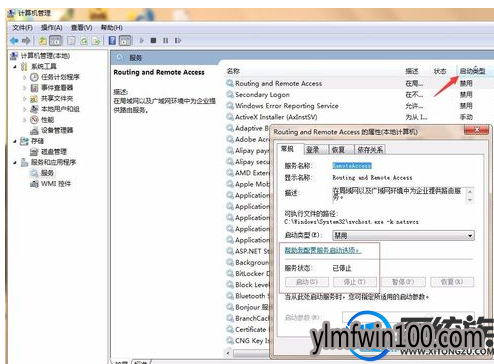Click the 共享文件夹 icon
Screen dimensions: 494x364
(x=34, y=98)
